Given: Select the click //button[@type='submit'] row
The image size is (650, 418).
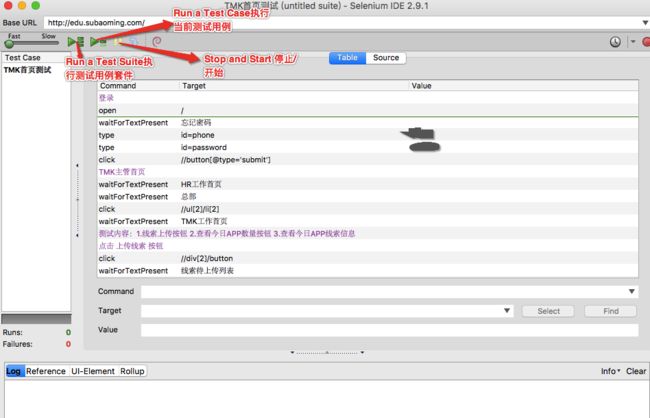Looking at the screenshot, I should pos(368,160).
